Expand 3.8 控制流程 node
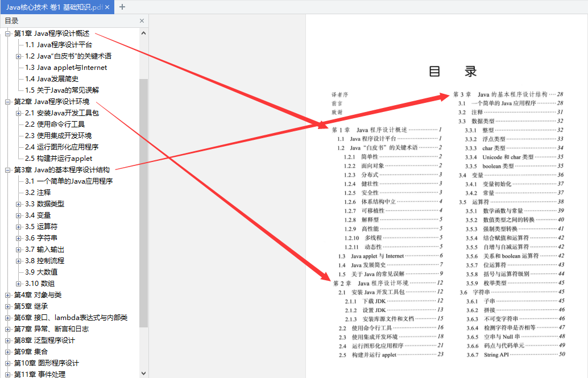 pos(18,261)
